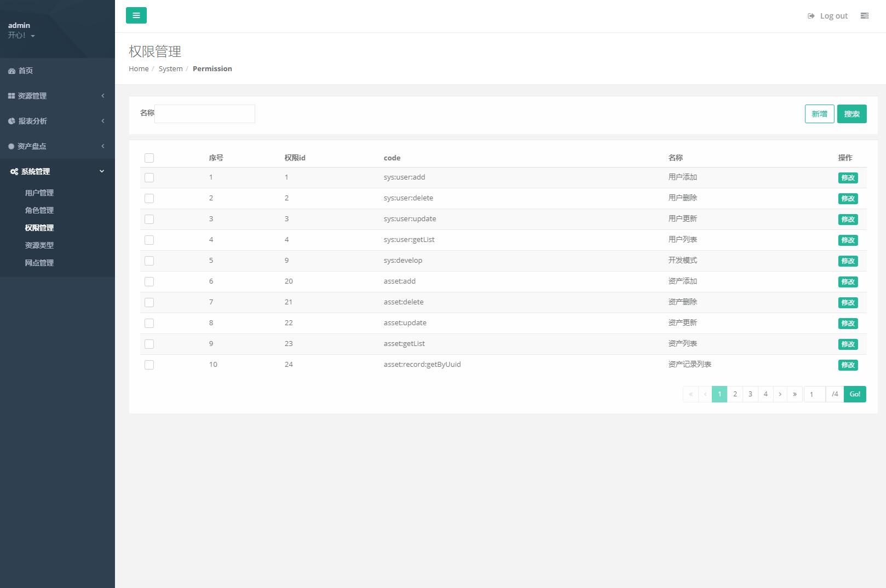Check the sys:user:update row checkbox
886x588 pixels.
[x=149, y=220]
